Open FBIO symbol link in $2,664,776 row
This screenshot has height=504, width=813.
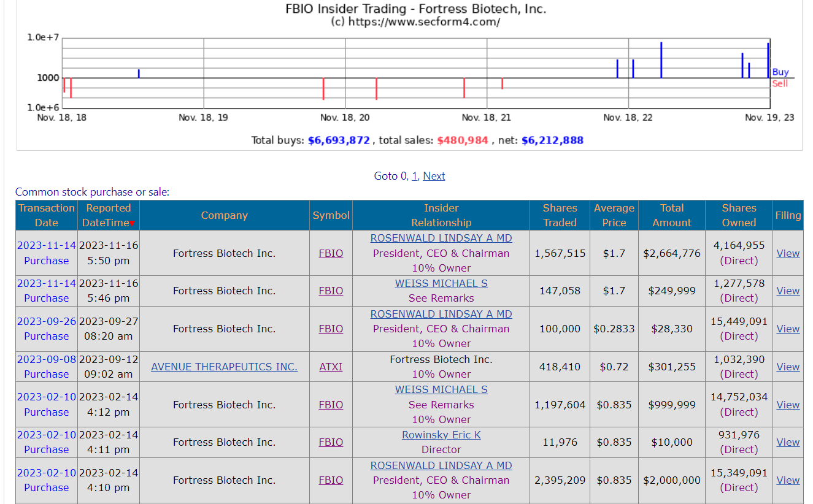[331, 253]
